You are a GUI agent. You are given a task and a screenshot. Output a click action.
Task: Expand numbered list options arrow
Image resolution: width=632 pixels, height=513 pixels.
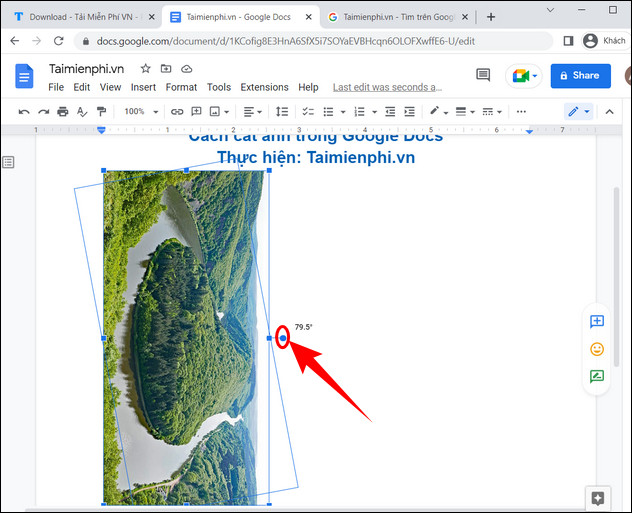[x=374, y=112]
